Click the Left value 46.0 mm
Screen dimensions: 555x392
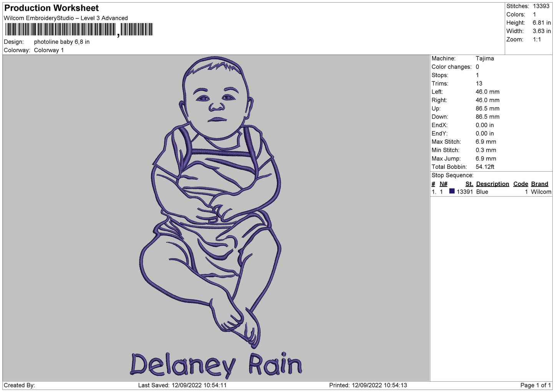[487, 92]
